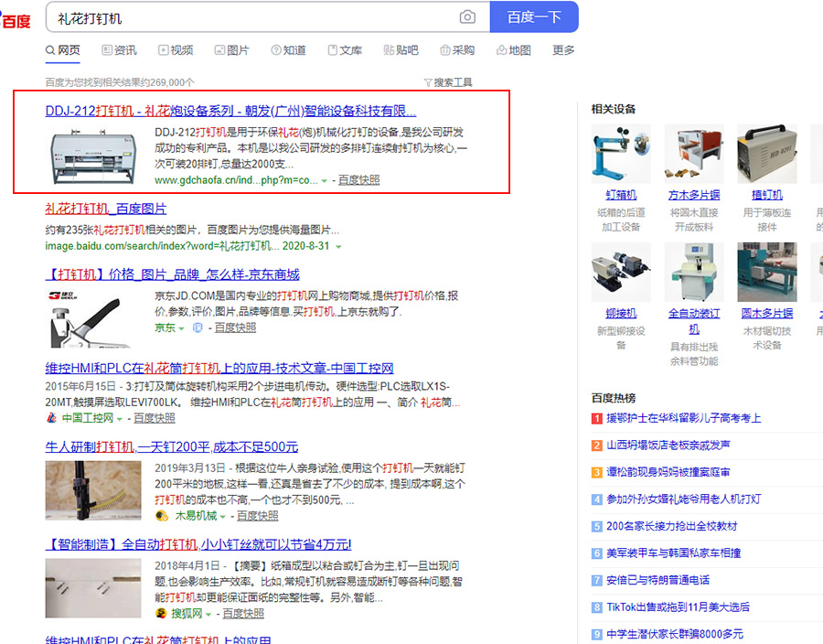Go to the 文库 tab
This screenshot has width=823, height=644.
345,50
